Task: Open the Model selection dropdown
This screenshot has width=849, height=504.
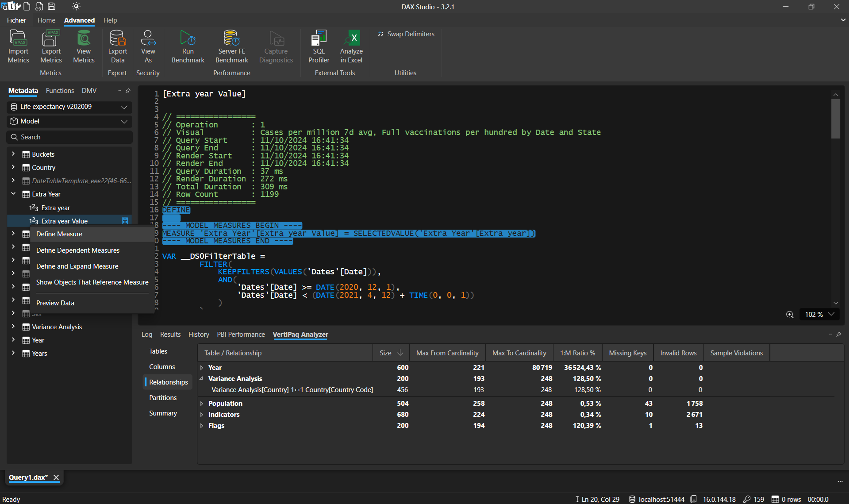Action: click(69, 121)
